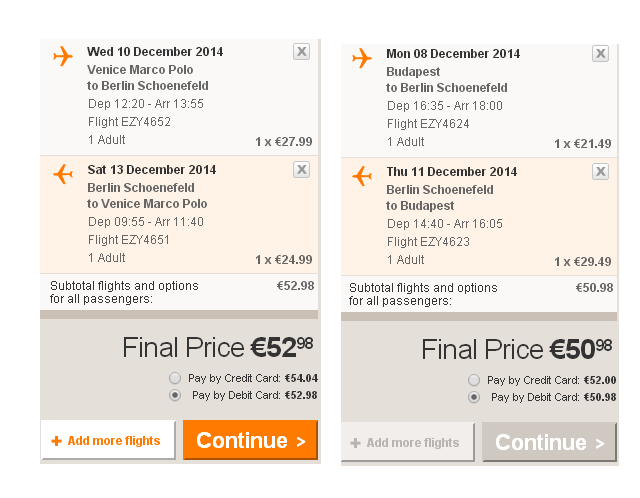
Task: Click plane icon for Sat 13 December flight
Action: coord(63,174)
